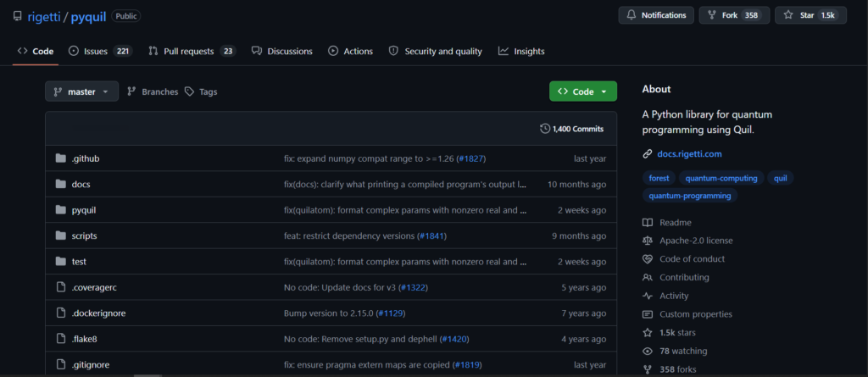
Task: Open the .github folder
Action: pyautogui.click(x=86, y=159)
